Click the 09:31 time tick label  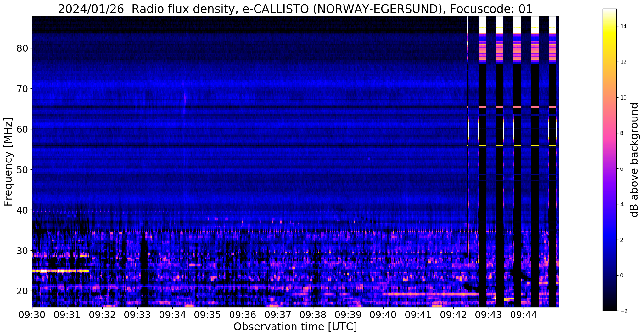[67, 314]
